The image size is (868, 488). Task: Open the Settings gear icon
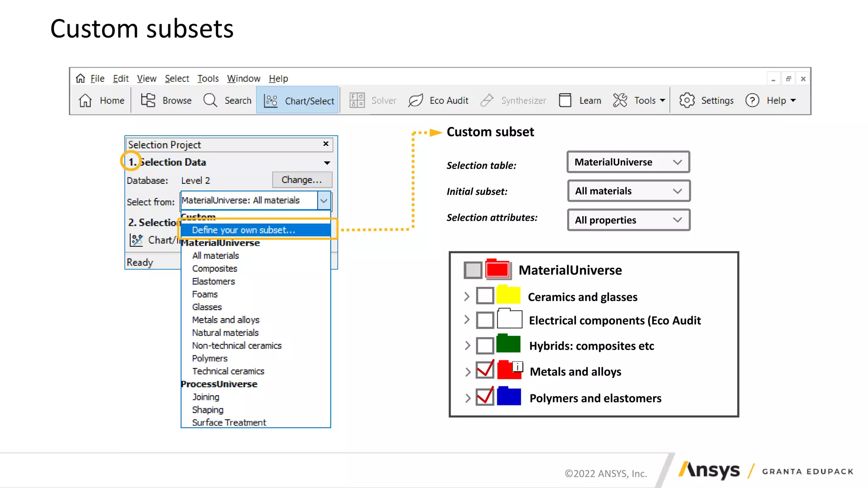687,100
